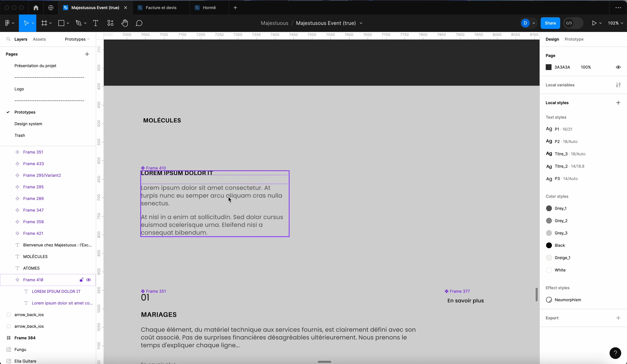The image size is (627, 364).
Task: Switch to the Assets tab
Action: point(39,39)
